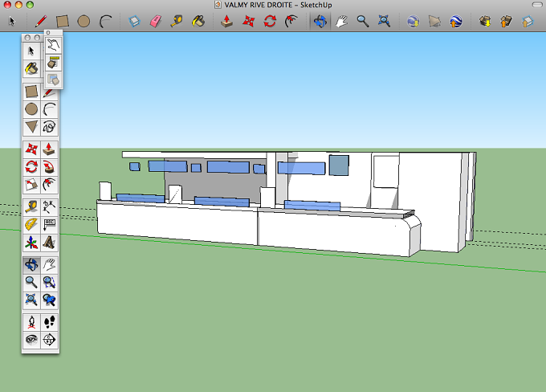Toggle toolbar with the title bar pill button
546x392 pixels.
pyautogui.click(x=537, y=5)
